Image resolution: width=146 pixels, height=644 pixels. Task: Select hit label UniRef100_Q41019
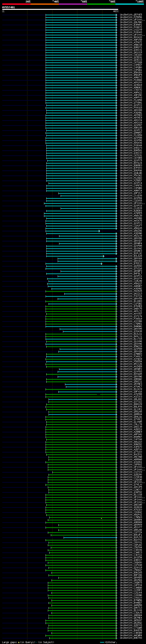point(131,53)
